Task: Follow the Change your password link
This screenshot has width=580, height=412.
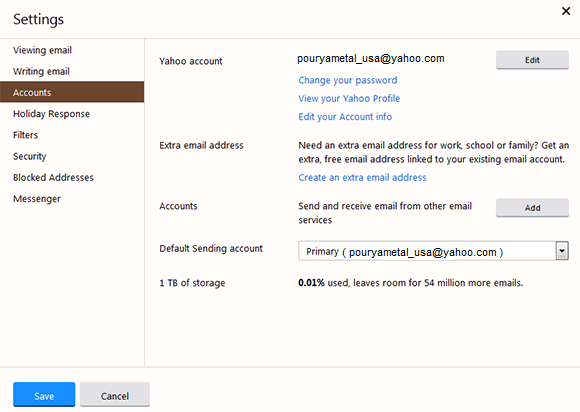Action: 348,80
